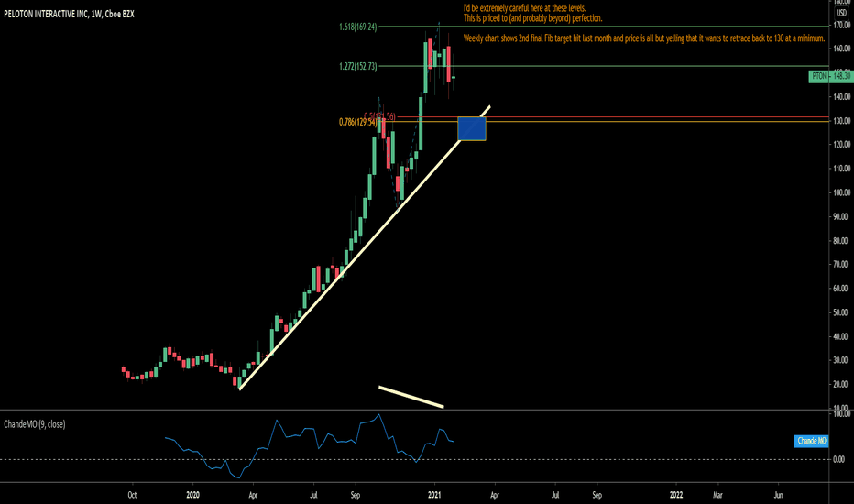Select the 0.786(129.54) Fibonacci level label

[x=357, y=122]
